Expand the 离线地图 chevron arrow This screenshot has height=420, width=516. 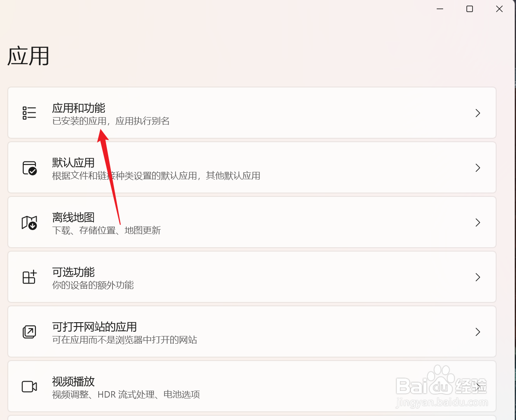[478, 222]
